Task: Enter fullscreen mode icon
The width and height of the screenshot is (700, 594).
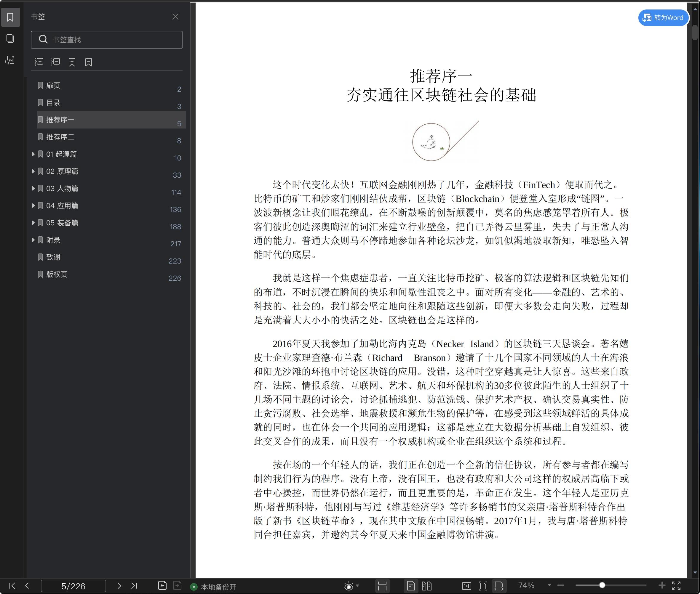Action: coord(676,586)
